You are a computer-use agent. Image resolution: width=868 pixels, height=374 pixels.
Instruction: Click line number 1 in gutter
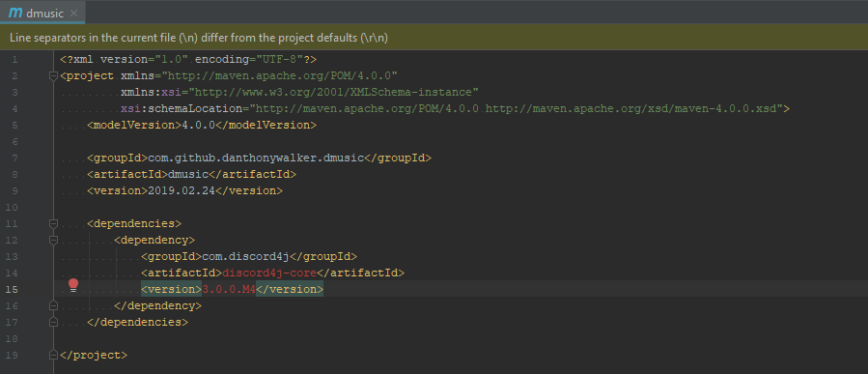tap(14, 59)
